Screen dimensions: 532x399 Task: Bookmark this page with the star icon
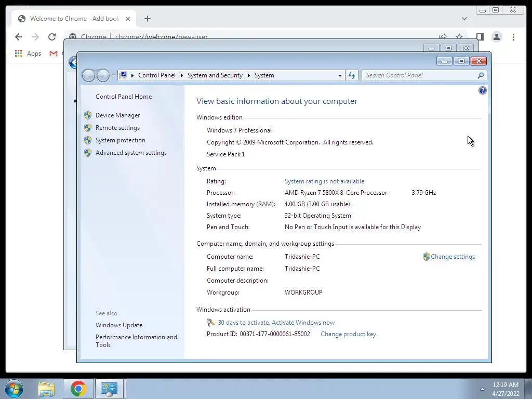pos(459,37)
